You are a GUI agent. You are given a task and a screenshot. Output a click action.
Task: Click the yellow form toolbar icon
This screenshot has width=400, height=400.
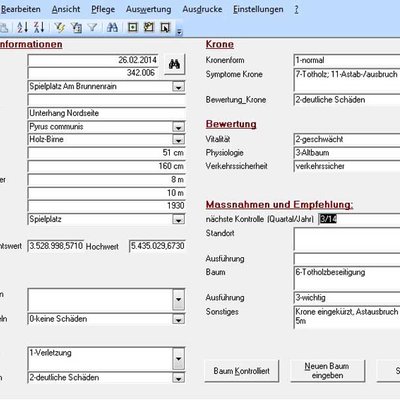pyautogui.click(x=149, y=27)
